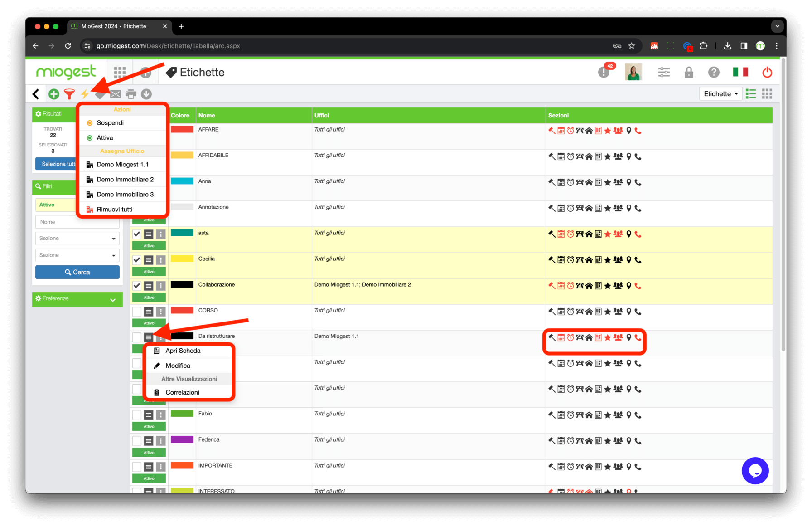Tick the Fabio row checkbox

137,415
